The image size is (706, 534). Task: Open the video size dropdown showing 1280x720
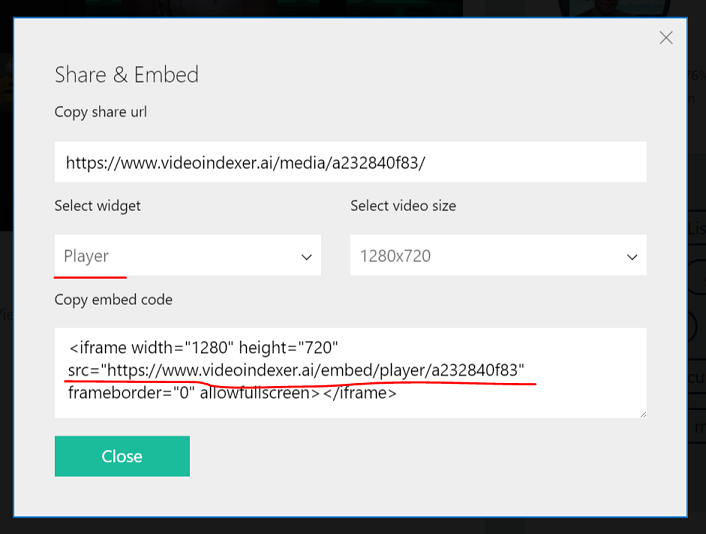pos(498,255)
